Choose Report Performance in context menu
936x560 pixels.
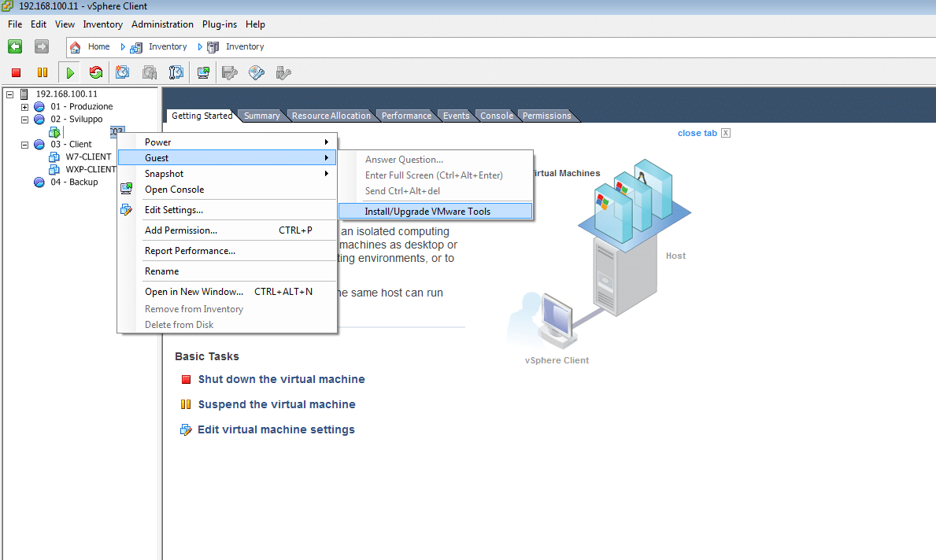[228, 250]
